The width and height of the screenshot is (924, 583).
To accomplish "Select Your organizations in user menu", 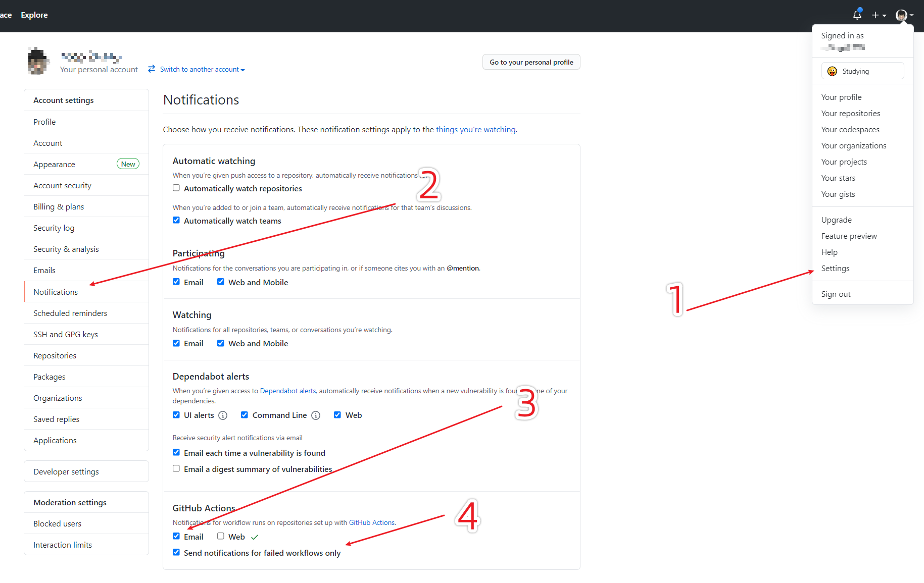I will (863, 145).
